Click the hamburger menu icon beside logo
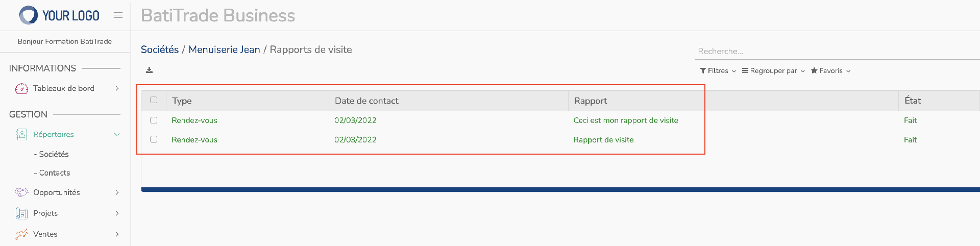Screen dimensions: 980x246 pyautogui.click(x=118, y=15)
